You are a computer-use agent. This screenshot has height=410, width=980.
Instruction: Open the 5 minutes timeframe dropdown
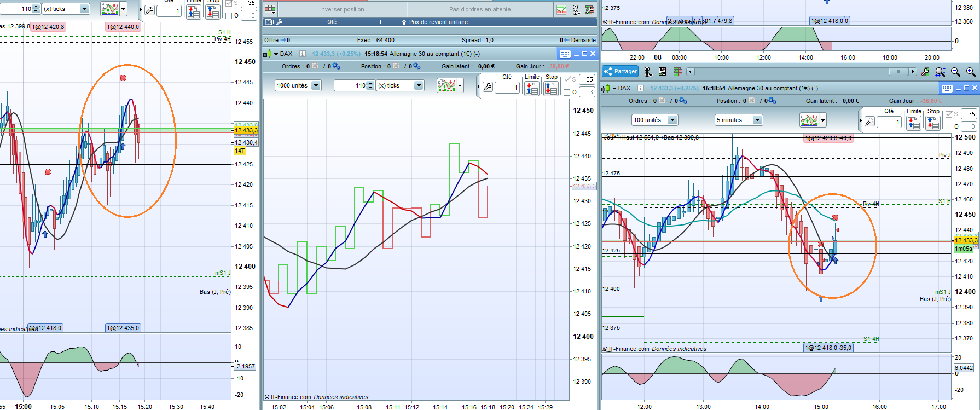point(757,120)
